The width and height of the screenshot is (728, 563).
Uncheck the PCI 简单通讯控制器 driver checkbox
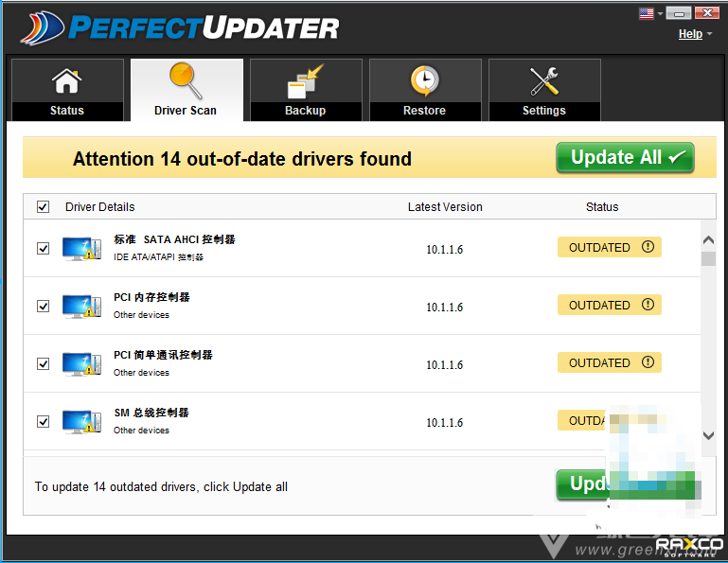tap(44, 363)
